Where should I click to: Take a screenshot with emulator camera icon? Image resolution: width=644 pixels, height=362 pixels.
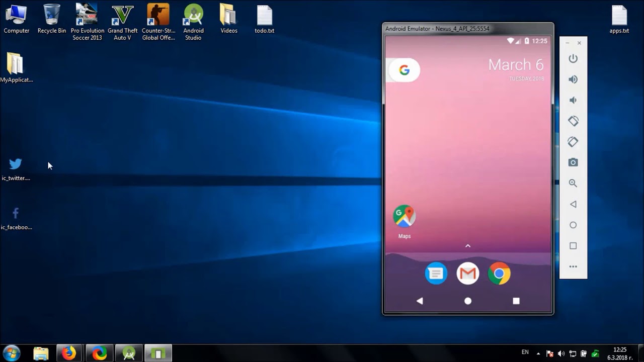pos(573,162)
